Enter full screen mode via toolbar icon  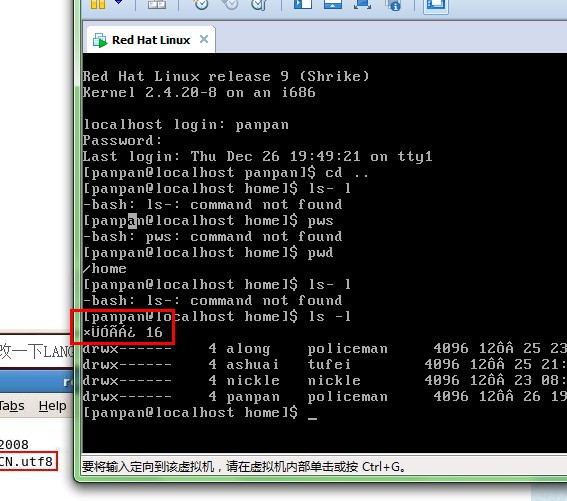point(362,4)
